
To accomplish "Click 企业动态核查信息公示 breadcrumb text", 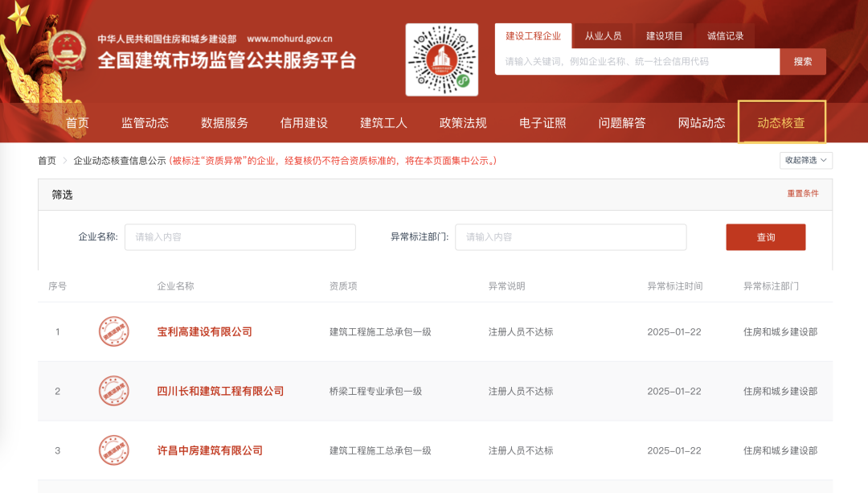I will (120, 161).
